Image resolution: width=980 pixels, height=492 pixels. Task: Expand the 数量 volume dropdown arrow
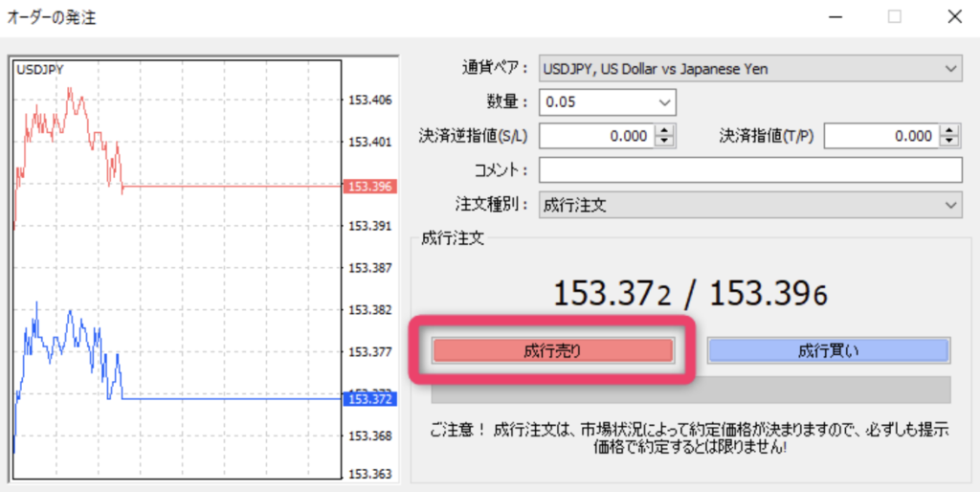[664, 101]
